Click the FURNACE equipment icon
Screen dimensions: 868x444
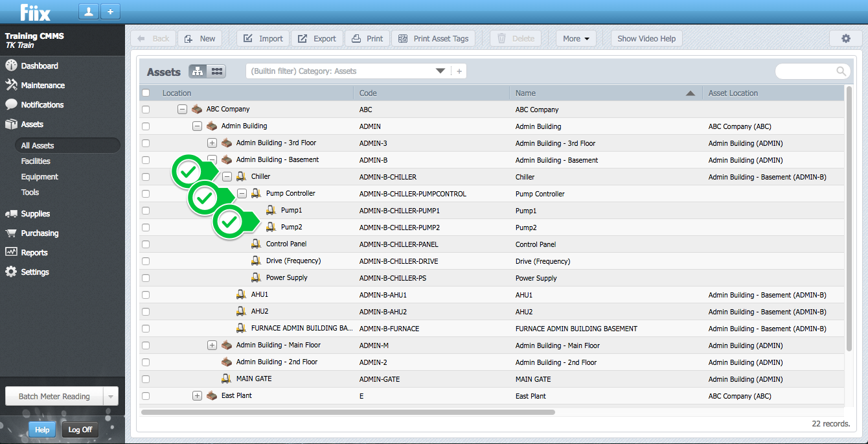pos(242,328)
